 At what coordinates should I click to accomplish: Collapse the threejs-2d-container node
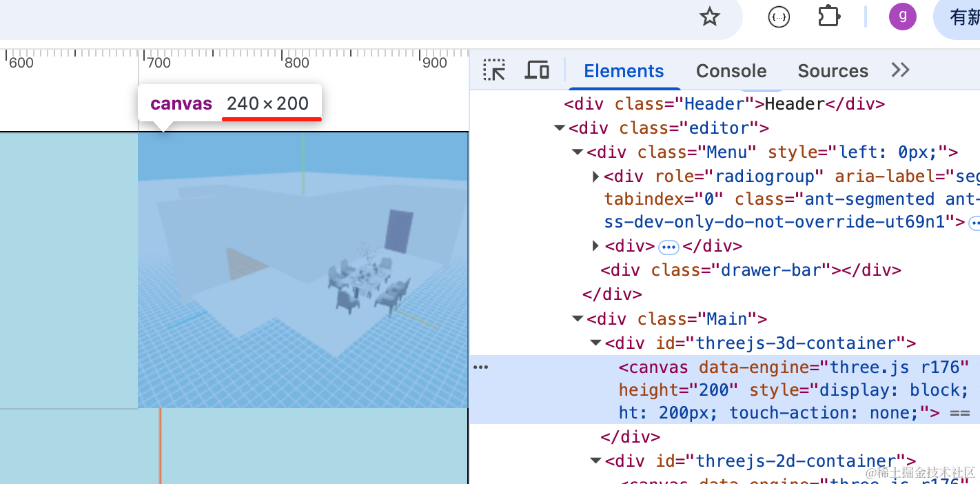click(x=595, y=461)
